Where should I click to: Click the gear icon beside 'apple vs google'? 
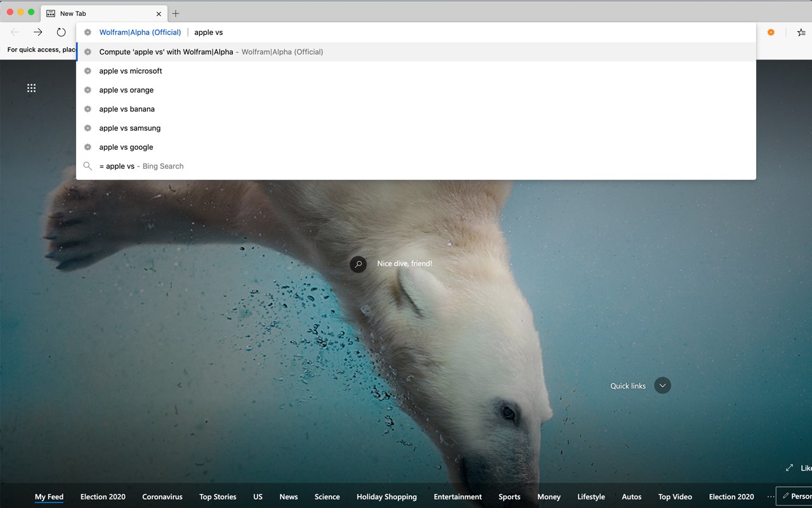point(88,147)
